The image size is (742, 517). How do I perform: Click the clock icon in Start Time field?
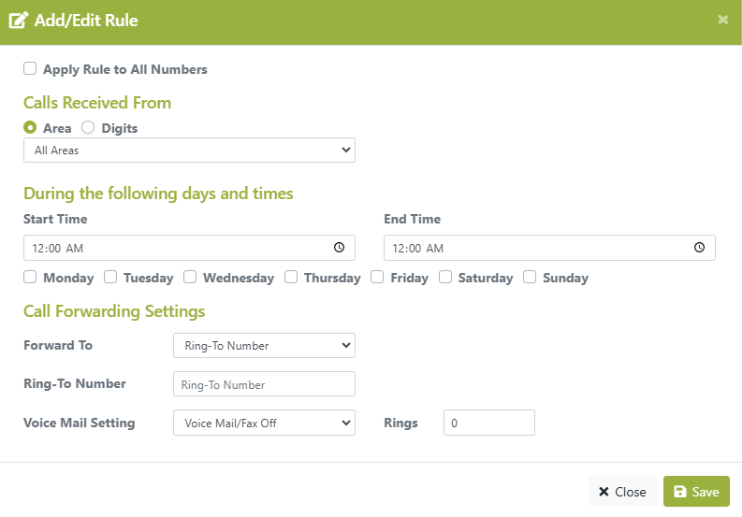point(339,247)
